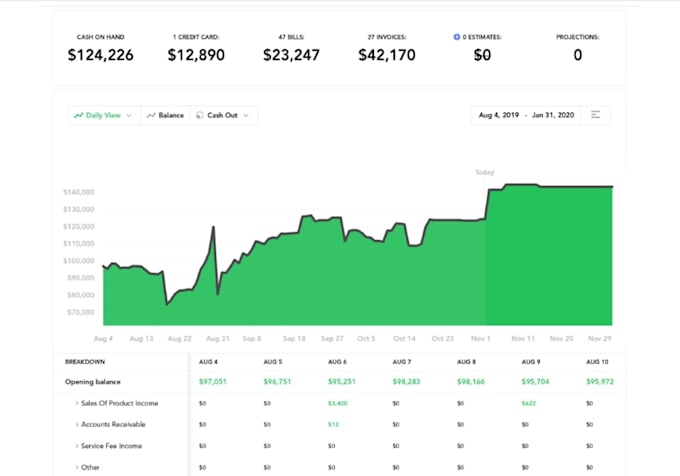
Task: Select the Balance chart toggle
Action: pos(165,115)
